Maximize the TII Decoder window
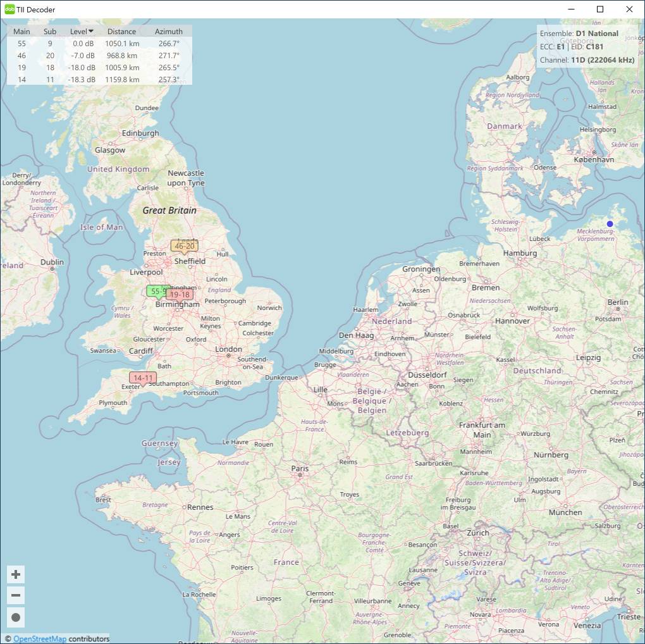Viewport: 645px width, 644px height. click(600, 9)
